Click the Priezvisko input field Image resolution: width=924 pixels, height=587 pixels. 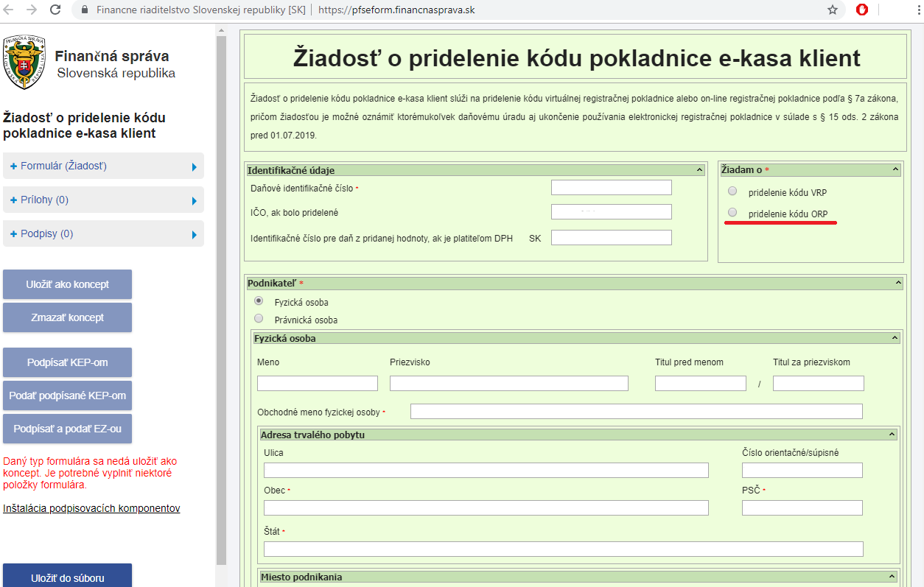click(509, 383)
